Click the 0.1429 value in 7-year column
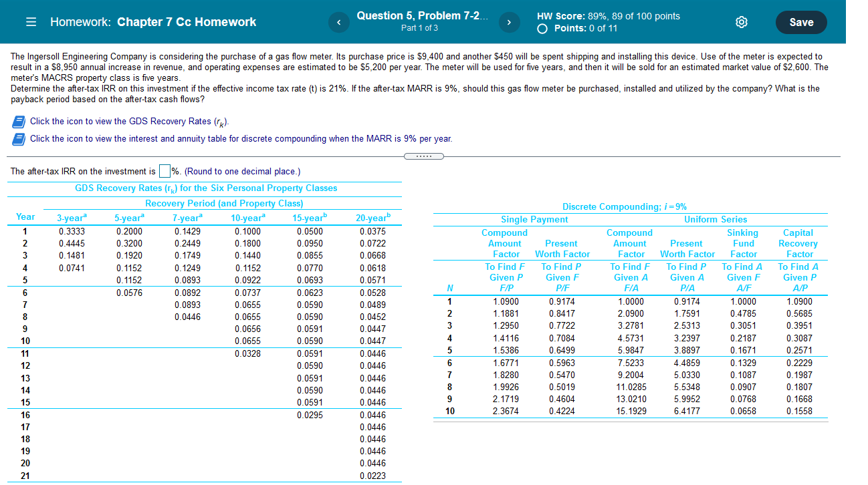This screenshot has height=485, width=868. point(187,231)
